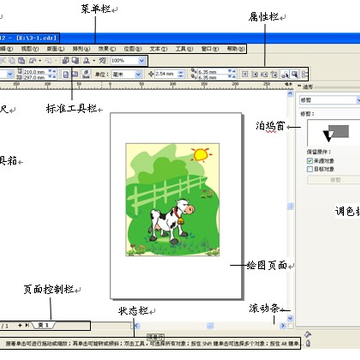Open the paper type dropdown in property bar
The image size is (360, 360).
click(x=10, y=74)
